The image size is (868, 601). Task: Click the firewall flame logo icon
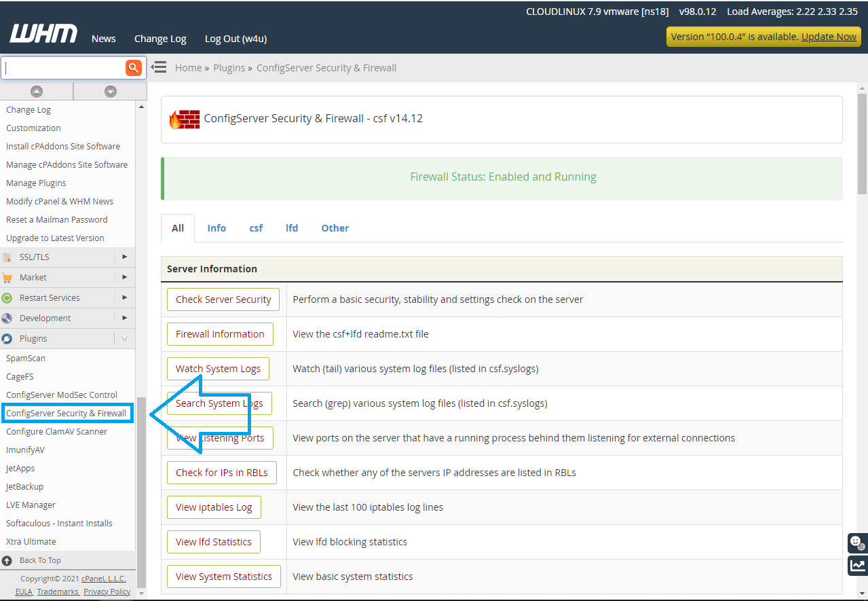point(185,119)
